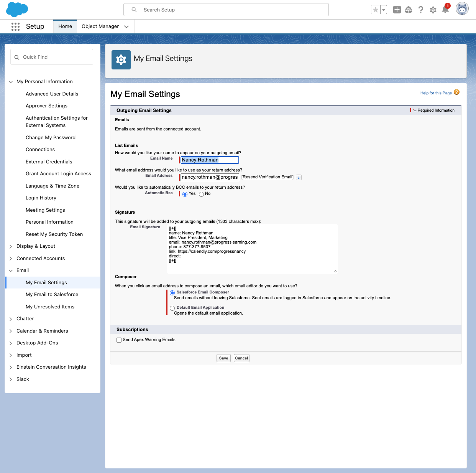
Task: Expand the Import section
Action: pyautogui.click(x=11, y=355)
